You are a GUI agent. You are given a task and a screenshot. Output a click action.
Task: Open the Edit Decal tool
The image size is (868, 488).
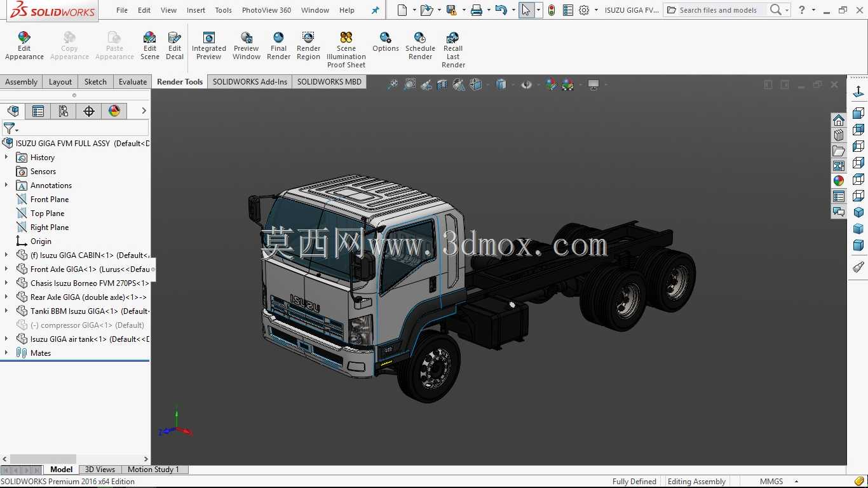pos(175,46)
